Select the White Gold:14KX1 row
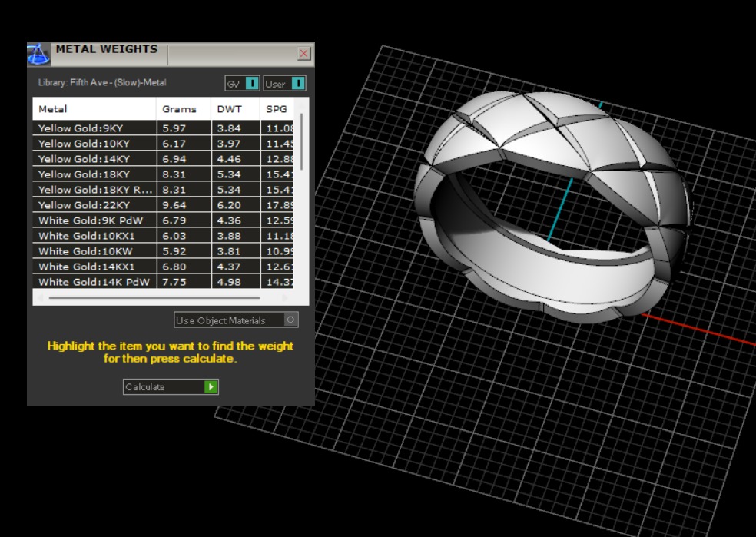The height and width of the screenshot is (537, 756). (x=163, y=267)
